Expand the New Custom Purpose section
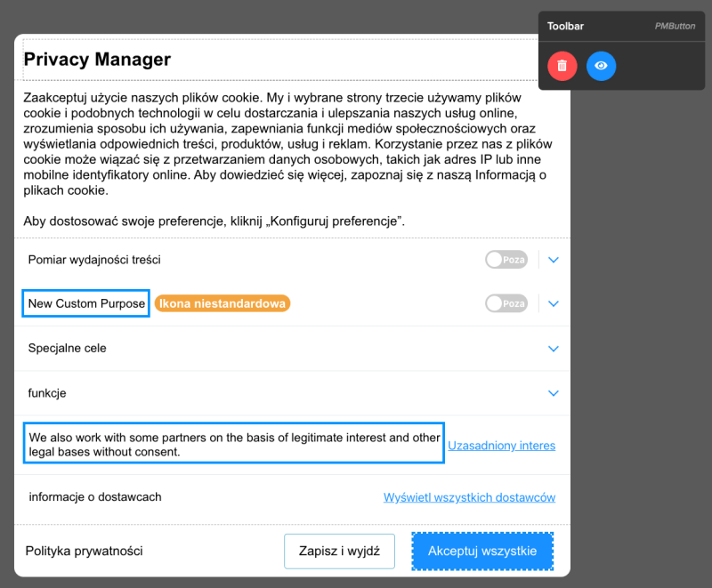Screen dimensions: 712x588 coord(553,302)
